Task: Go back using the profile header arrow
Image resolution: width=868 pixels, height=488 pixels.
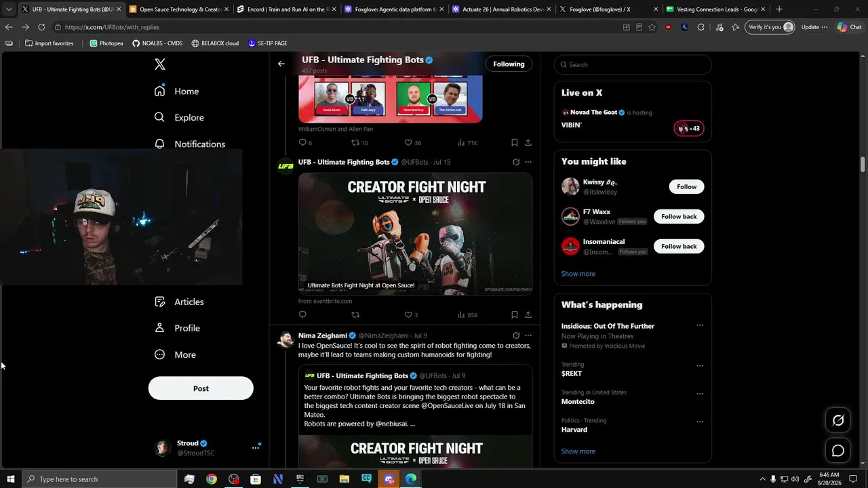Action: (x=281, y=64)
